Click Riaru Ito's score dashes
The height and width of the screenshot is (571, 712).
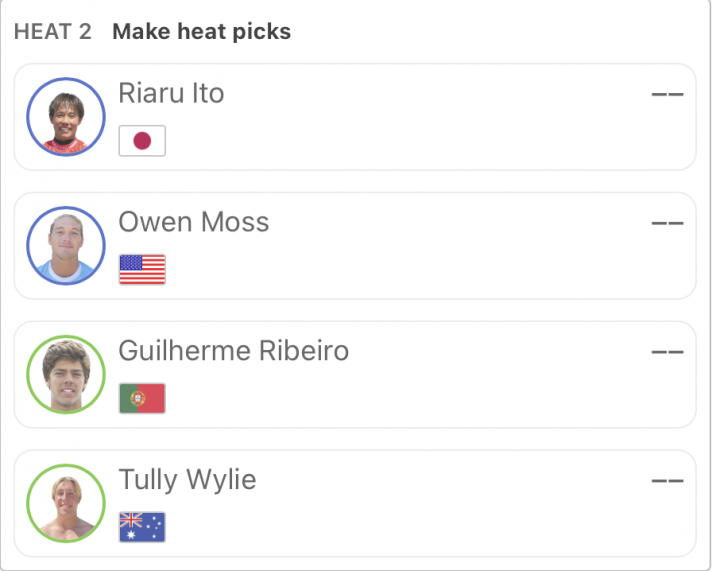(667, 94)
